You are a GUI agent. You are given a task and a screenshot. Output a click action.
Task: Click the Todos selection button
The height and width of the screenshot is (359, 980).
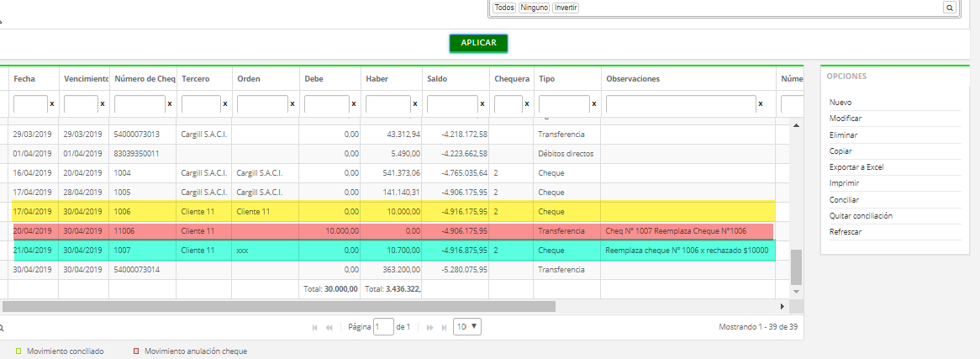point(504,8)
